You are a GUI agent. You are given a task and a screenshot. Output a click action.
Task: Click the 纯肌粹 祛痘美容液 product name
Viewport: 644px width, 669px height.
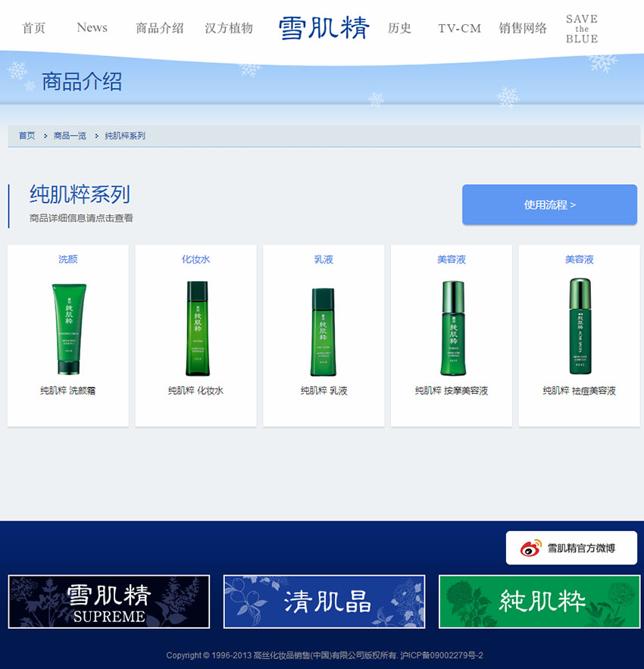tap(579, 390)
